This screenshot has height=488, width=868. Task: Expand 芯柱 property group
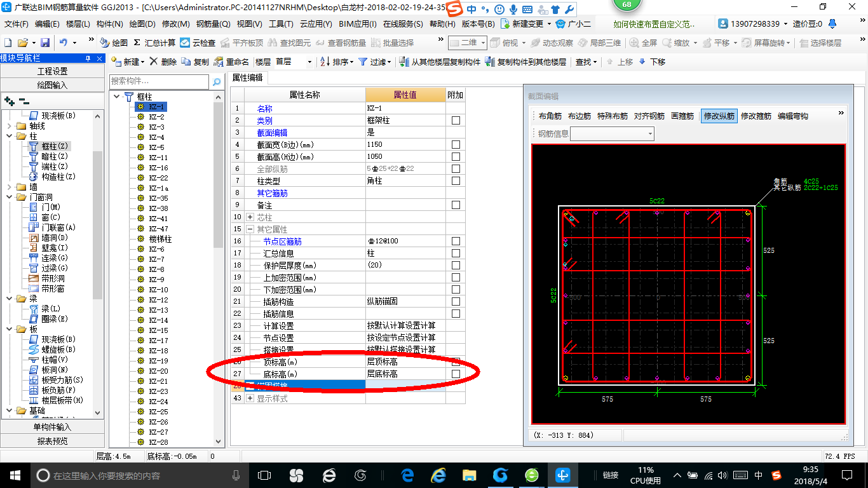click(x=250, y=217)
